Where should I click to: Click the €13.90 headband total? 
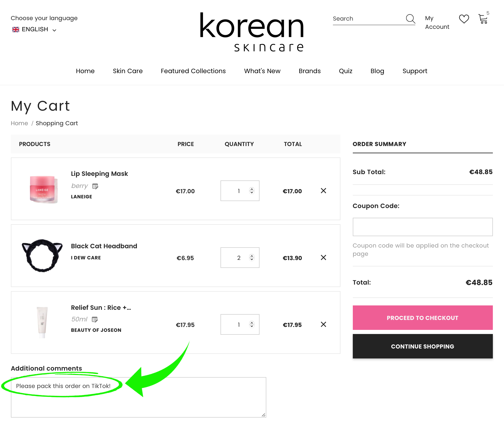tap(292, 258)
